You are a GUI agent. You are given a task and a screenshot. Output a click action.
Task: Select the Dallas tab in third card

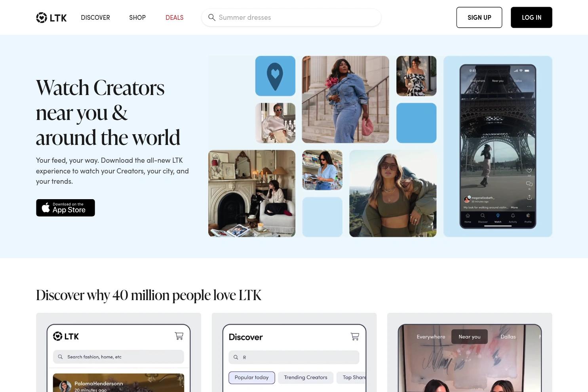point(508,337)
